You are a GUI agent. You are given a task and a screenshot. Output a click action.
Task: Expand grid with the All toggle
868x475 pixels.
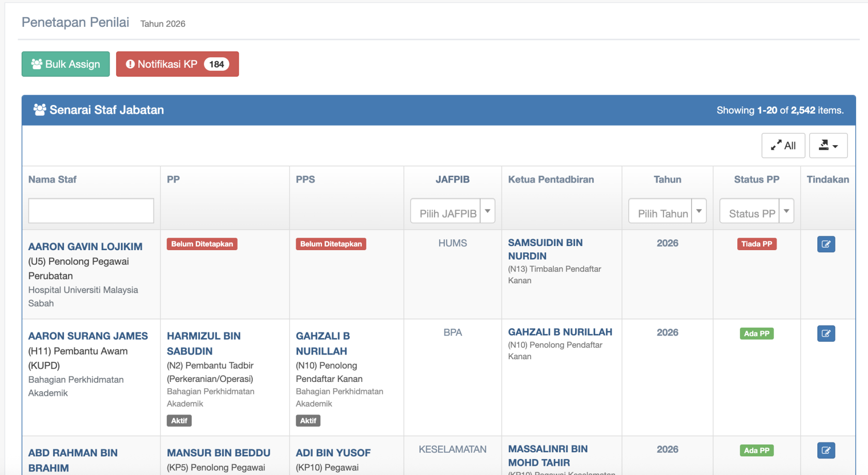[783, 146]
